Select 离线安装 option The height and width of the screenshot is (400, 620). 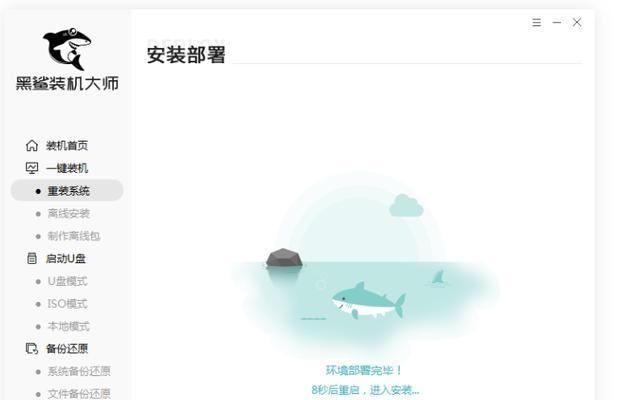tap(68, 214)
